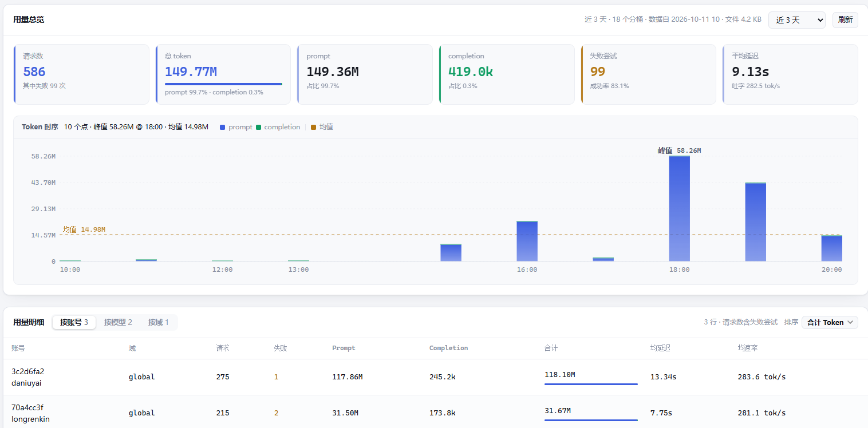Select the 总 token value 149.77M
868x428 pixels.
point(191,72)
